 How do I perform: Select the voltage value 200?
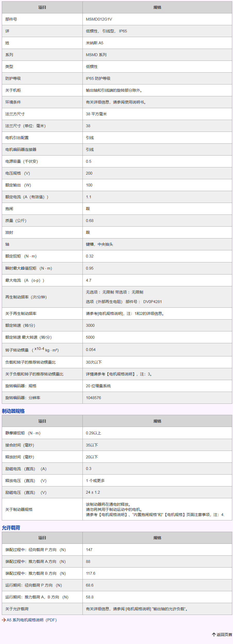89,173
